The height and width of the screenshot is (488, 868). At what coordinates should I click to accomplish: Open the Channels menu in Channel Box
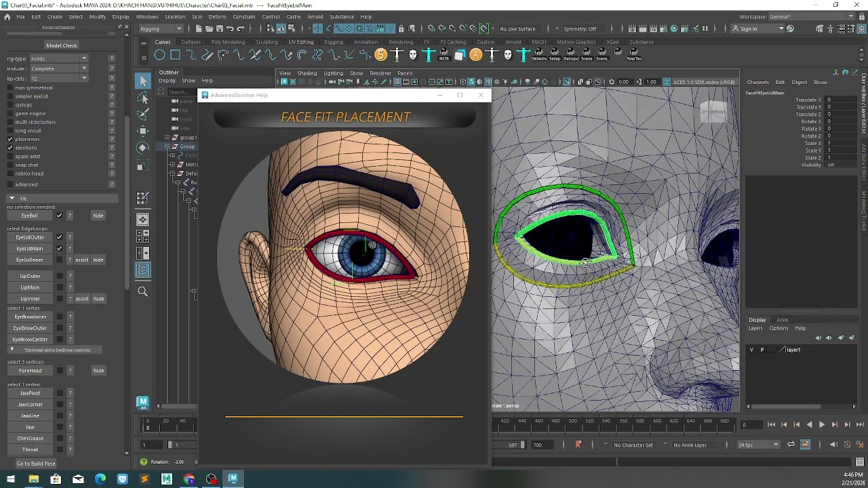point(757,82)
